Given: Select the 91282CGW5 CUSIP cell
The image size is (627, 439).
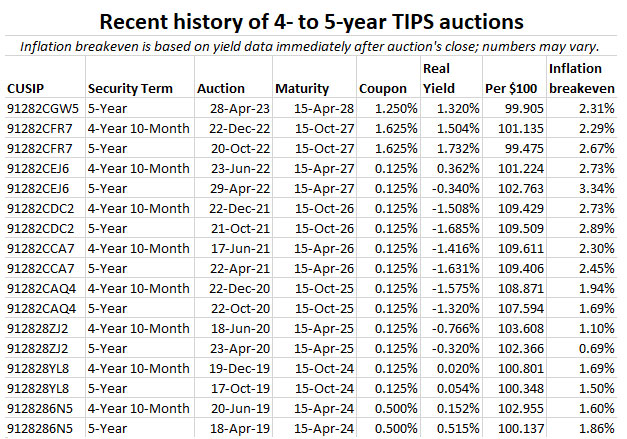Looking at the screenshot, I should (x=41, y=106).
